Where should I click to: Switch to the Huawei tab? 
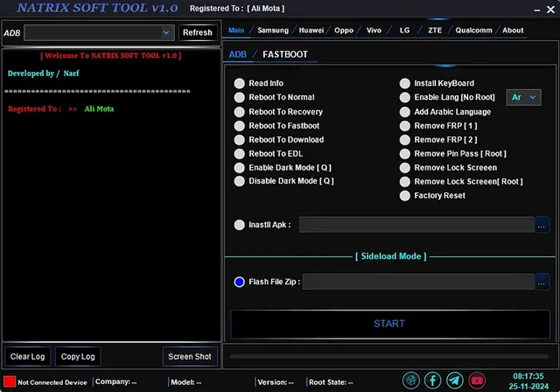[311, 31]
